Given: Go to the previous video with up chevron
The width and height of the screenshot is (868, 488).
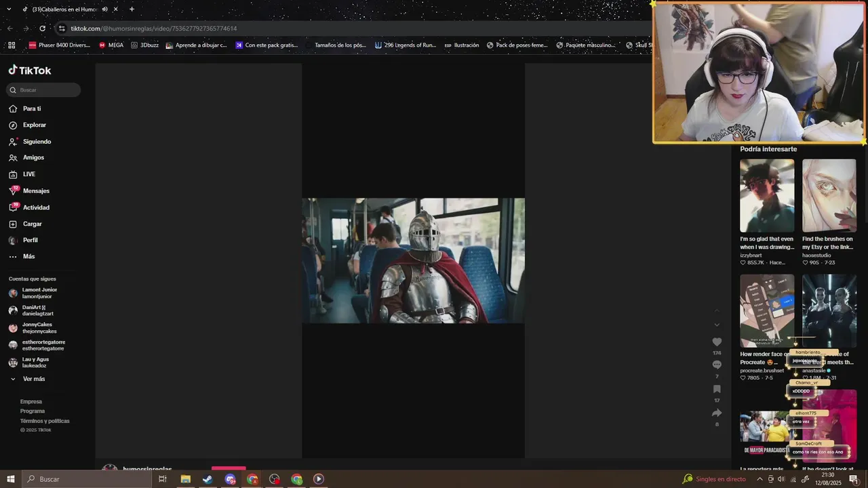Looking at the screenshot, I should click(x=717, y=310).
